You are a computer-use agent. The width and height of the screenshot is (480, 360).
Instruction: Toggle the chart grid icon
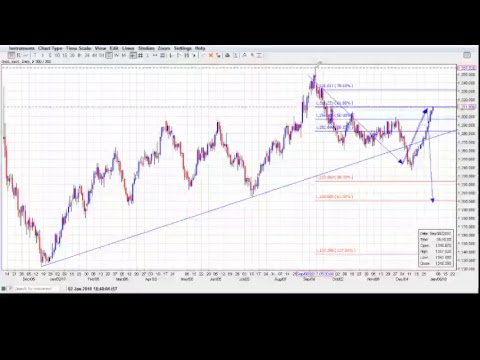[x=140, y=55]
